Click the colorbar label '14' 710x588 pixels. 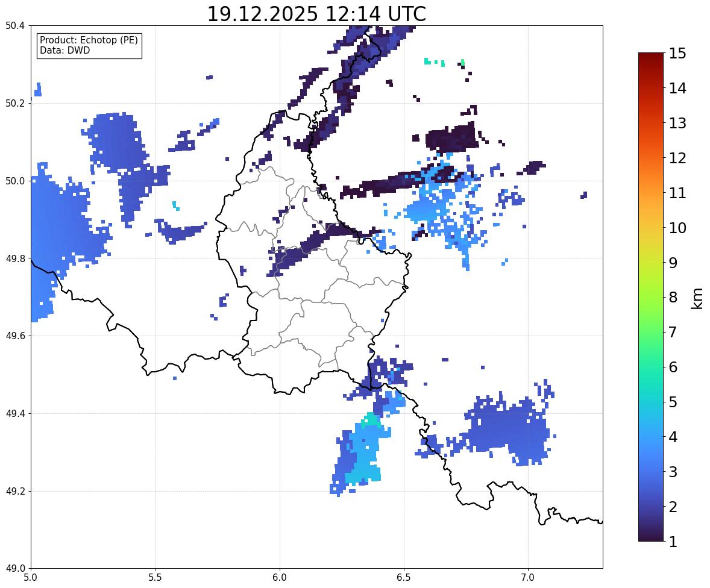(677, 88)
